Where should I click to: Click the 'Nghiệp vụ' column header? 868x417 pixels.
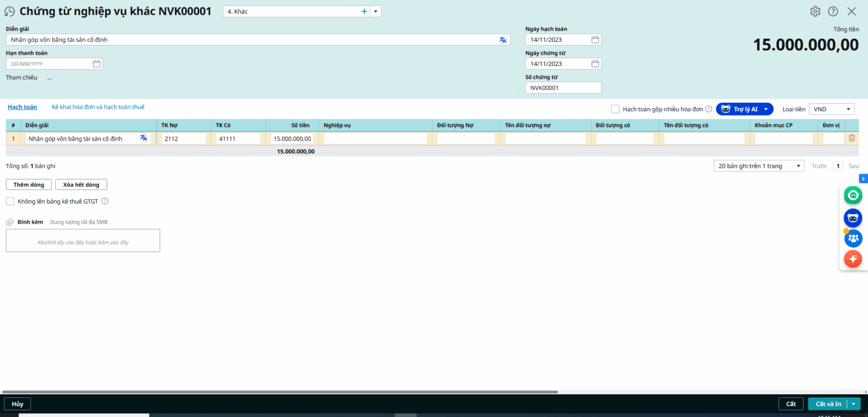[375, 125]
